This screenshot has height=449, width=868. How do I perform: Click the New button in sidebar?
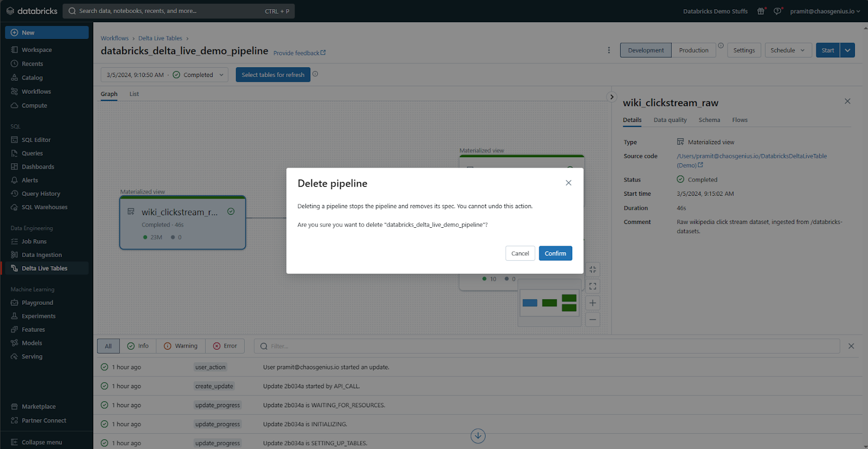pyautogui.click(x=47, y=33)
